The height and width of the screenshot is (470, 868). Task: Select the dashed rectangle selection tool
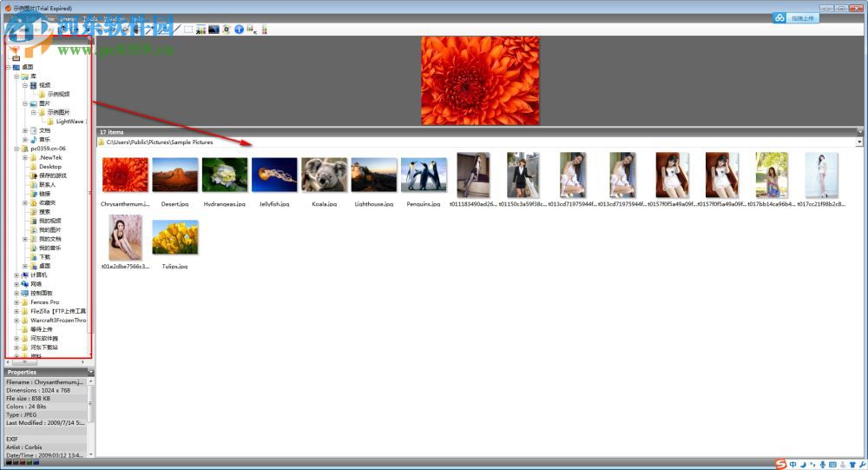coord(188,30)
